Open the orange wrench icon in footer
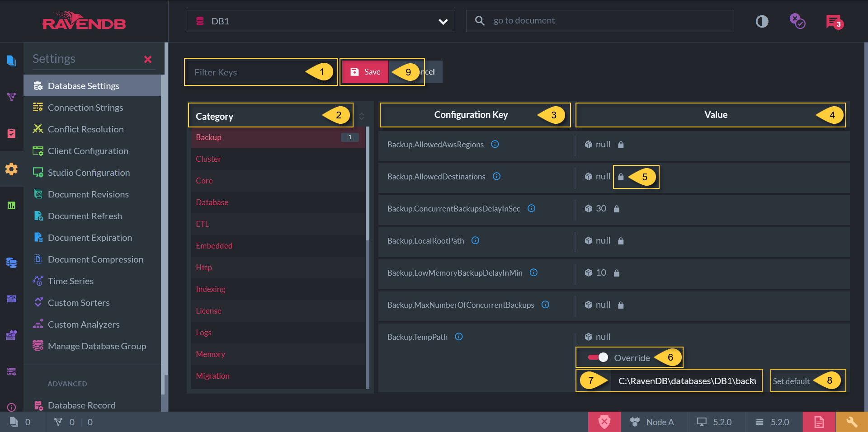Screen dimensions: 868x432 tap(852, 422)
